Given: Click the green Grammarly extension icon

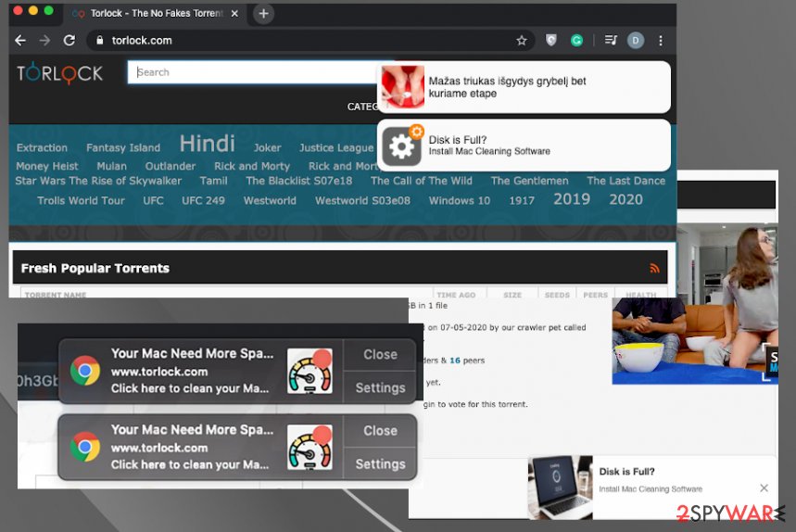Looking at the screenshot, I should pyautogui.click(x=576, y=41).
